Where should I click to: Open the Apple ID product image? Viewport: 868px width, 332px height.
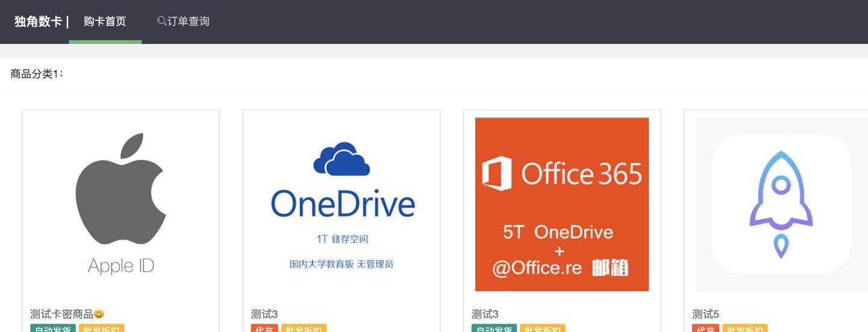point(121,204)
